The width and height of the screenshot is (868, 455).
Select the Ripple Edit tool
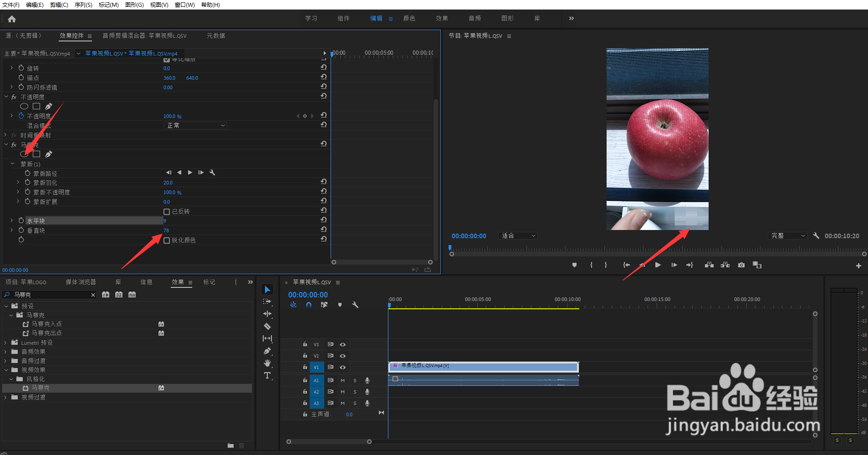(x=267, y=314)
